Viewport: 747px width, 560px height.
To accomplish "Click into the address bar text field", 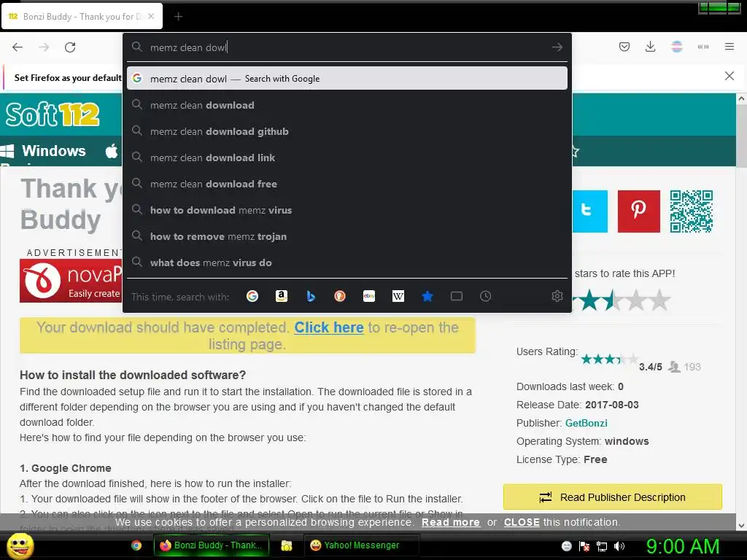I will point(348,47).
